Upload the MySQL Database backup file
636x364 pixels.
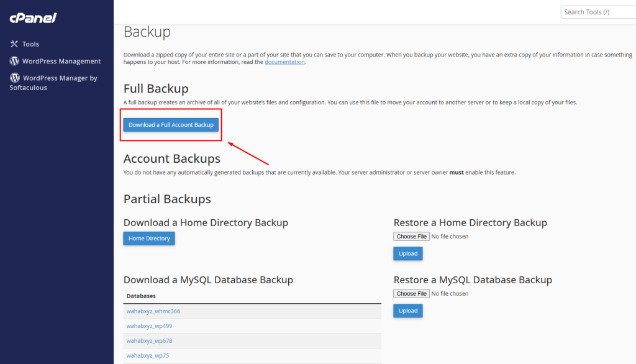pos(407,311)
